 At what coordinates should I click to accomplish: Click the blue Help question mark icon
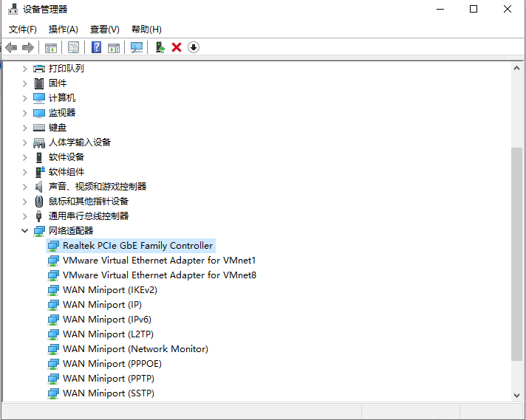pos(96,47)
